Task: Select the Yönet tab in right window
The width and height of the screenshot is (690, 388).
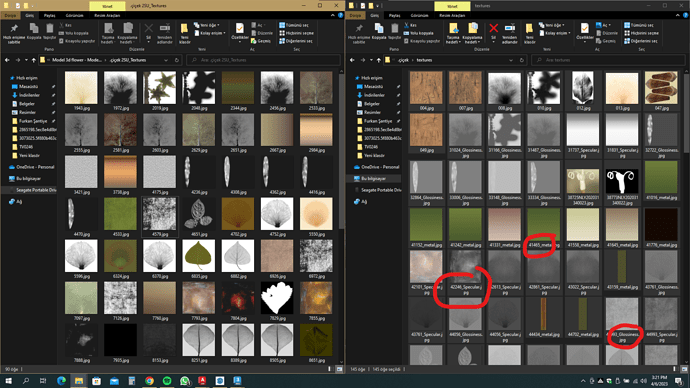Action: coord(452,6)
